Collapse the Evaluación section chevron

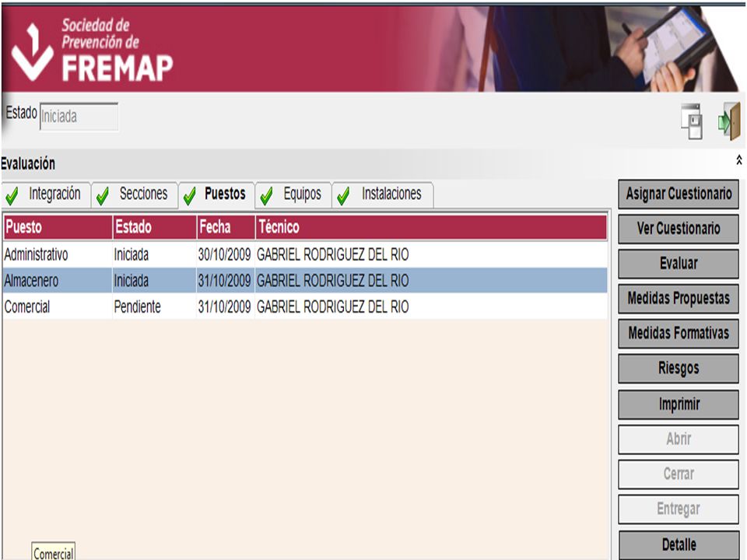pos(739,160)
